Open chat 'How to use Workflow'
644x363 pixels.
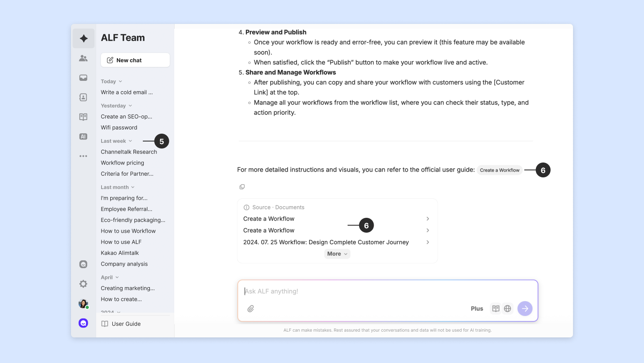click(x=128, y=231)
